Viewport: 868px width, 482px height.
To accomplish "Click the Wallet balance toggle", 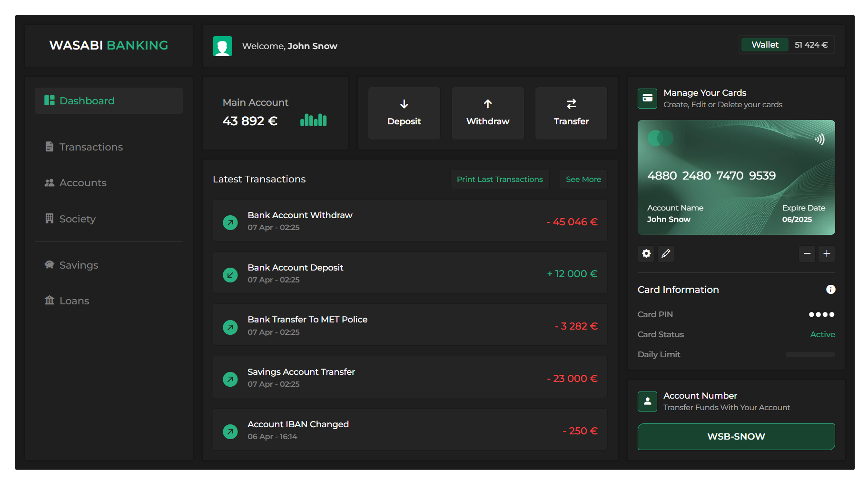I will point(764,44).
